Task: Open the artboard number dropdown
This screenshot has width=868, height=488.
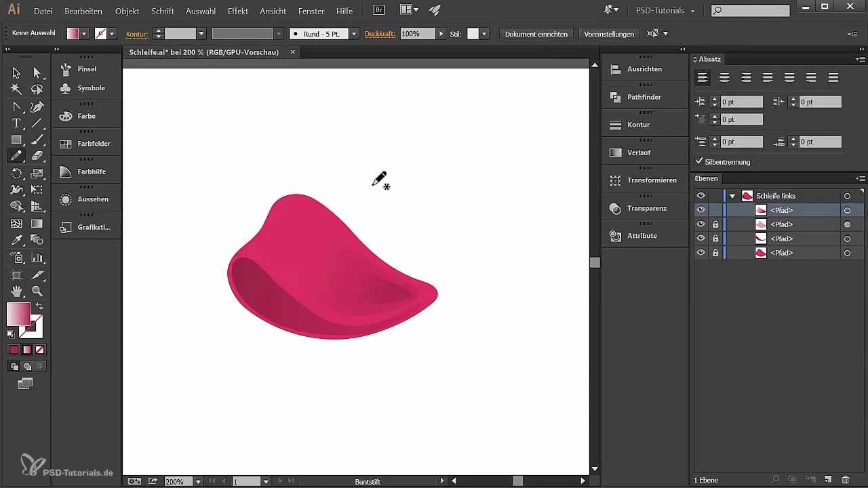Action: click(266, 481)
